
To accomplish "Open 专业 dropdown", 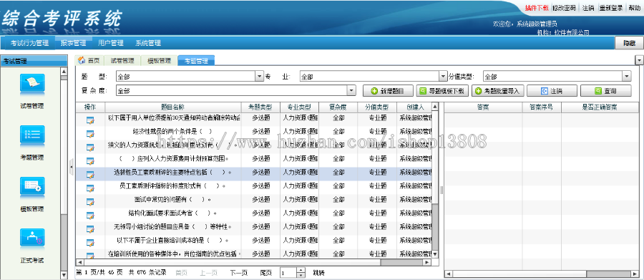I will tap(443, 77).
